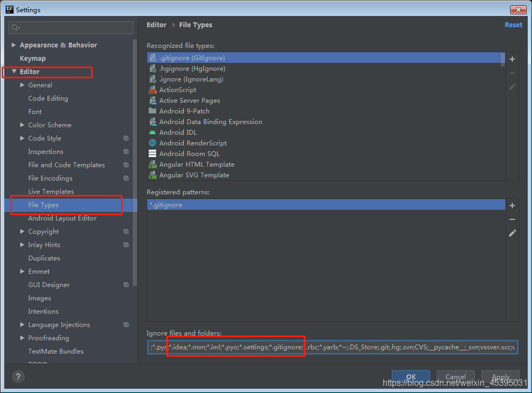
Task: Click the settings tree vertical scrollbar
Action: pos(135,162)
